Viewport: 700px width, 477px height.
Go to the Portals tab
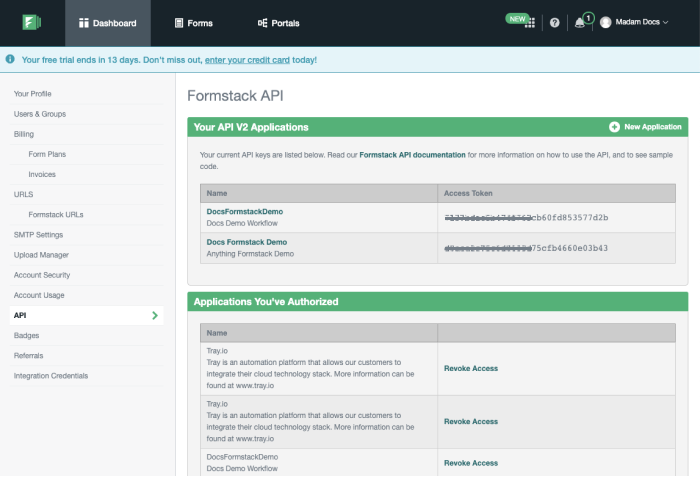[x=278, y=23]
